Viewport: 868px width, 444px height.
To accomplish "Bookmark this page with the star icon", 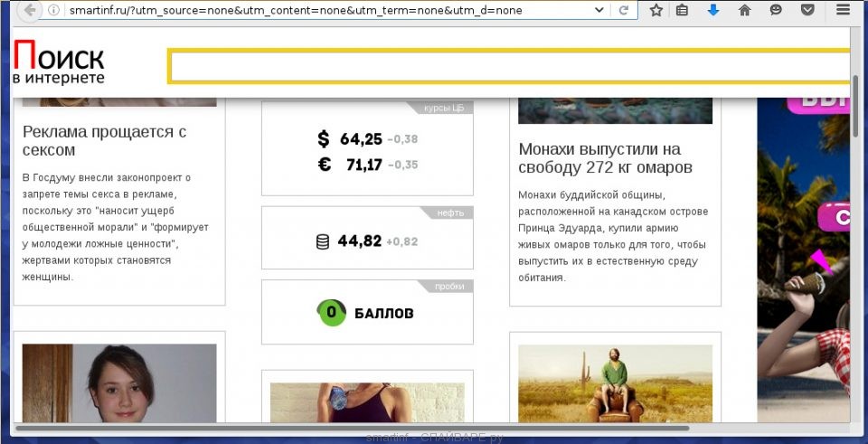I will 656,10.
